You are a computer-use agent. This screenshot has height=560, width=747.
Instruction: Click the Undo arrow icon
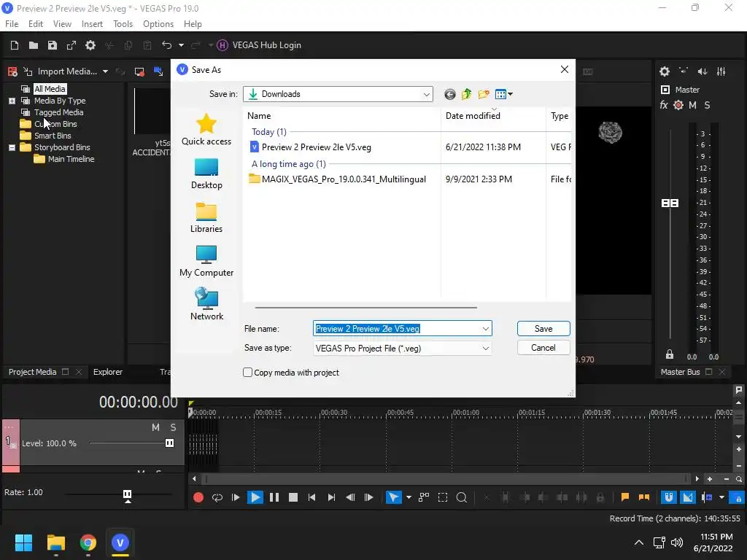(x=167, y=45)
